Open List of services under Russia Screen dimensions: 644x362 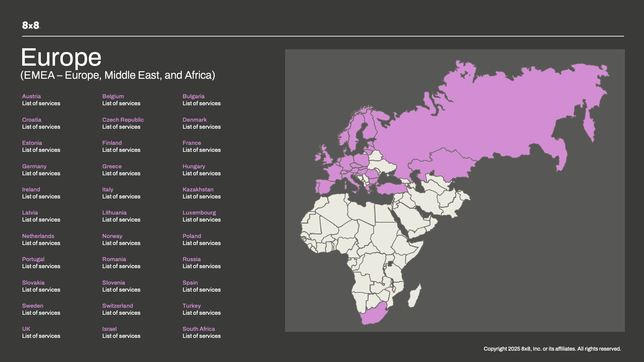click(x=201, y=266)
